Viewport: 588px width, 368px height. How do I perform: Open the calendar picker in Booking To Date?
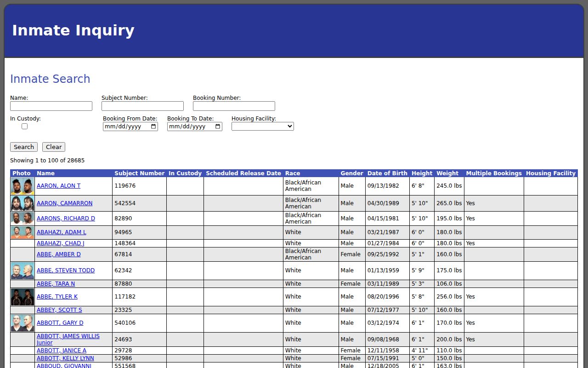218,126
